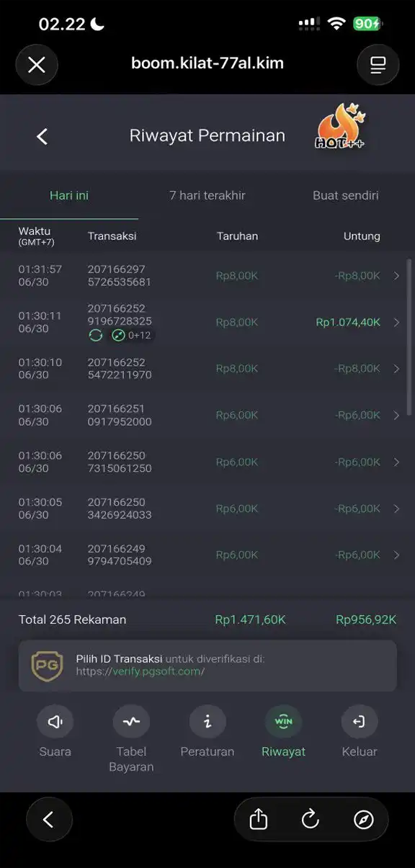Select the Riwayat WIN icon
Image resolution: width=415 pixels, height=868 pixels.
click(284, 721)
